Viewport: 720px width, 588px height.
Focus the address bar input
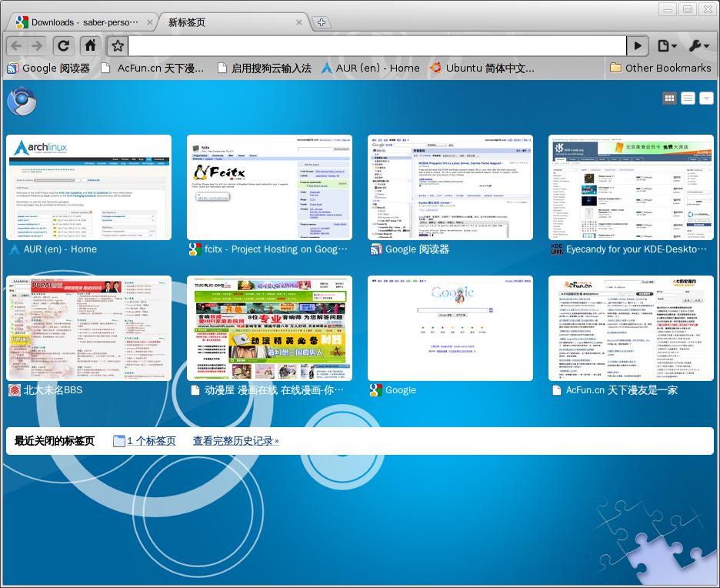click(377, 46)
